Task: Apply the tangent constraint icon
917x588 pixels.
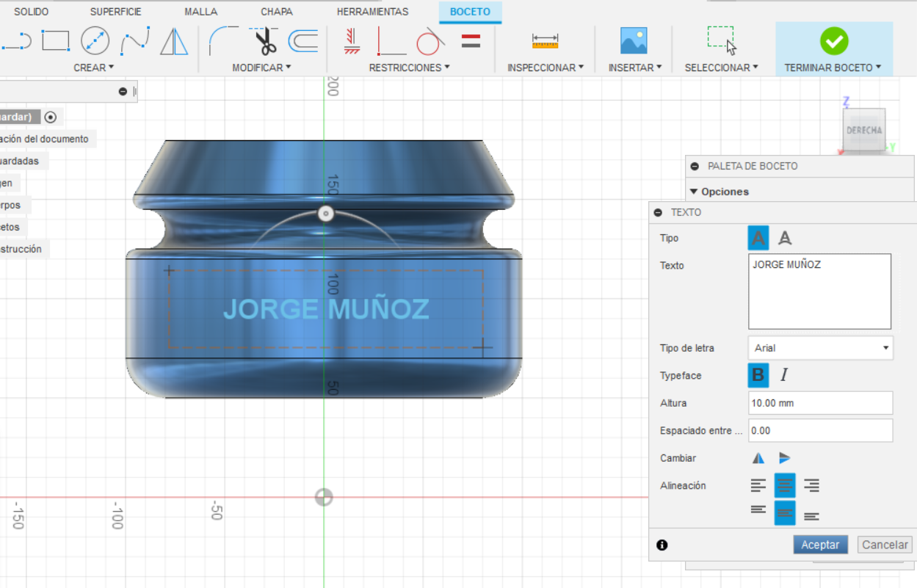Action: click(430, 42)
